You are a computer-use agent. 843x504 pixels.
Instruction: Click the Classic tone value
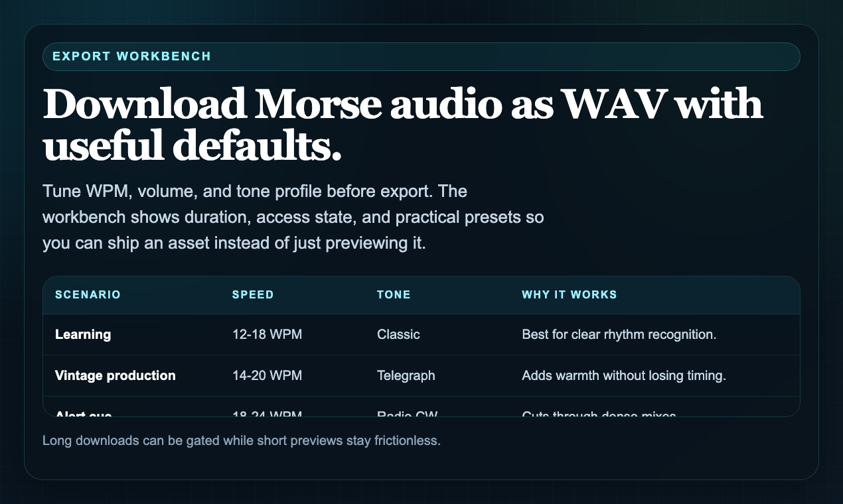398,334
